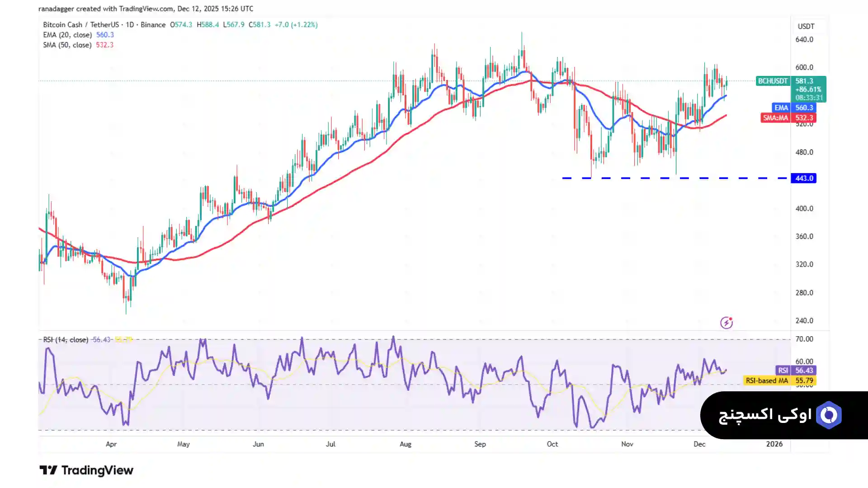The image size is (868, 488).
Task: Click the 2026 label on time axis
Action: [774, 444]
